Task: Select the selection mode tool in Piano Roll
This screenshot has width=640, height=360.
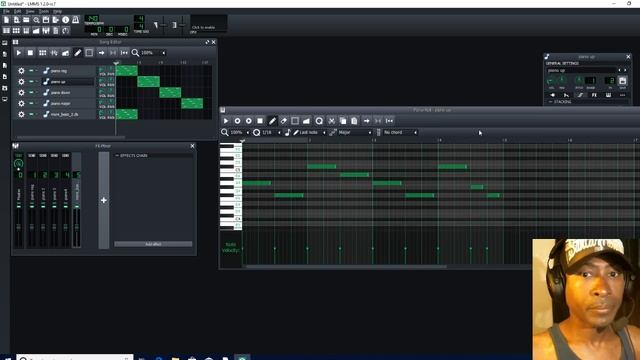Action: (295, 121)
